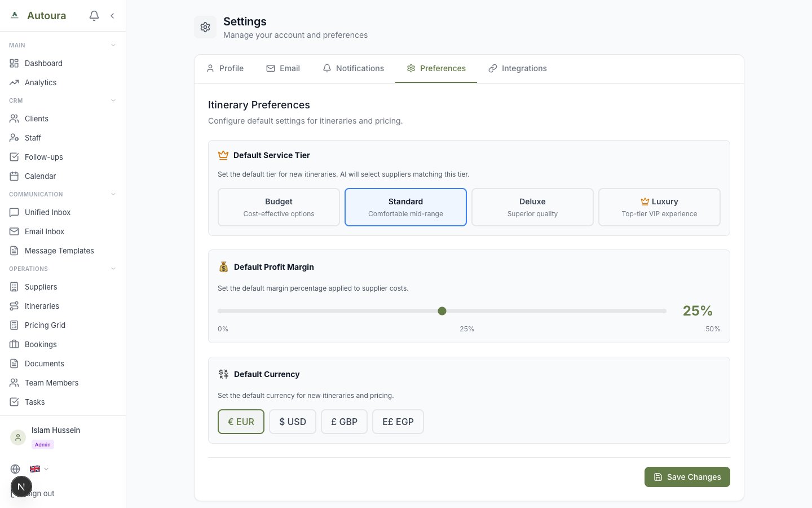Click the Message Templates document icon

coord(14,251)
